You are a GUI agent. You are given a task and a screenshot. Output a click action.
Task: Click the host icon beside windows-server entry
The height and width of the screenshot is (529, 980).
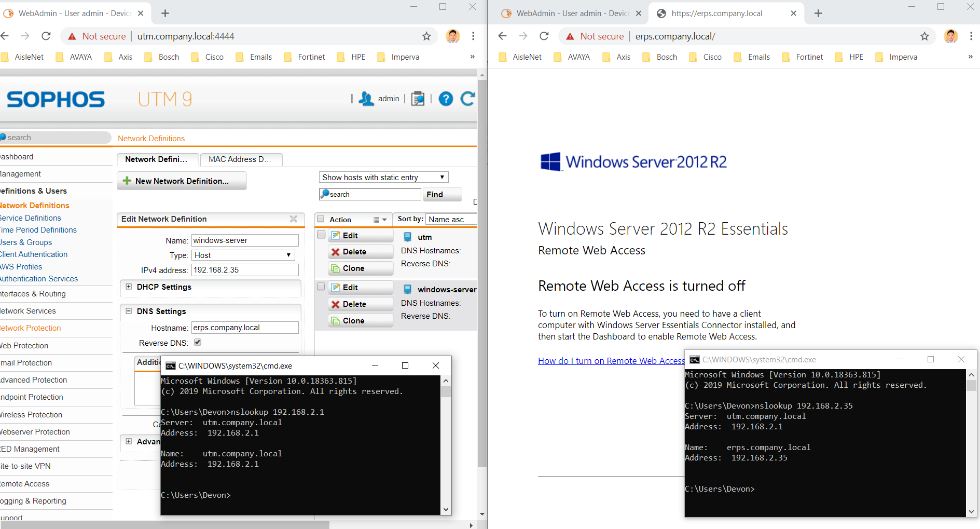tap(408, 289)
